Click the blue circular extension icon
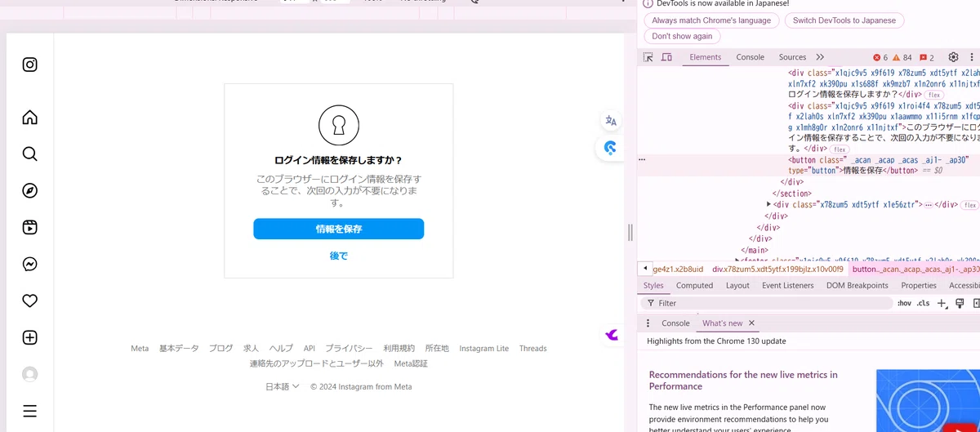Image resolution: width=980 pixels, height=432 pixels. click(x=611, y=149)
